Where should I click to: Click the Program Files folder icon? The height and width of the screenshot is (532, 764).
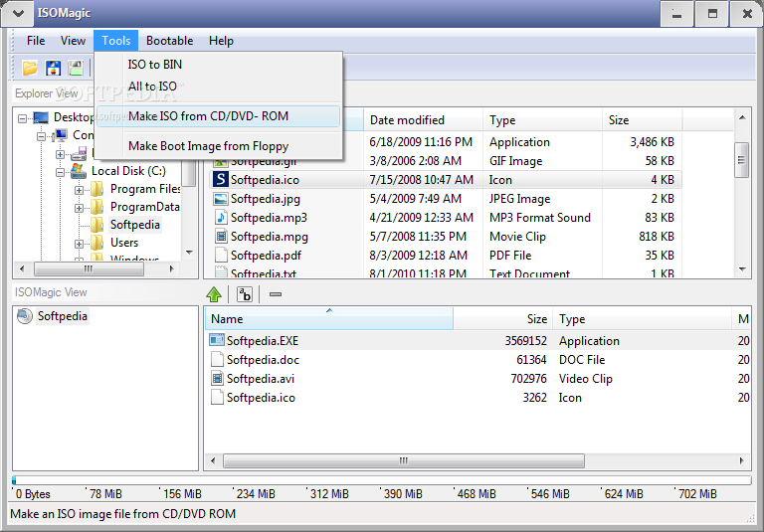tap(96, 189)
